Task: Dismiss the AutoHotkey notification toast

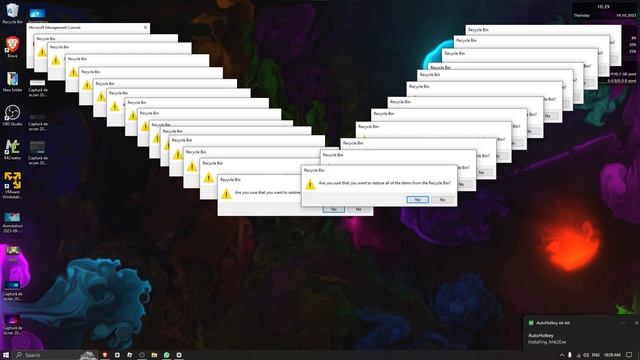Action: (x=636, y=323)
